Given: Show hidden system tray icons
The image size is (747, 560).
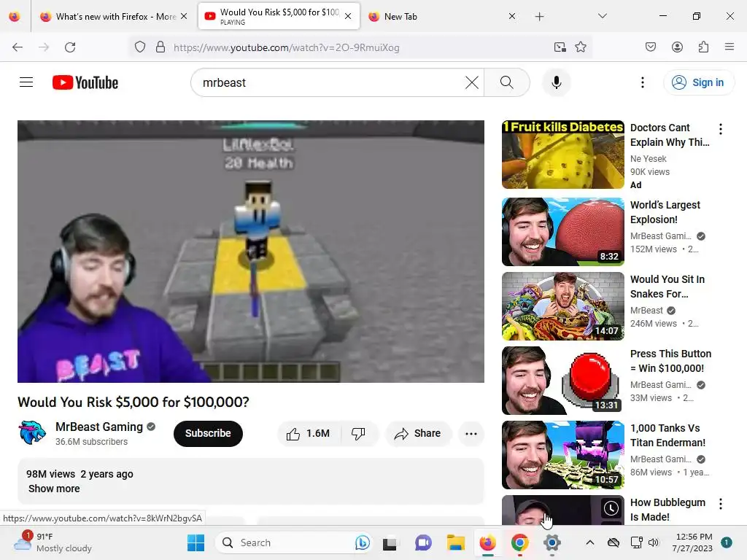Looking at the screenshot, I should pyautogui.click(x=589, y=542).
